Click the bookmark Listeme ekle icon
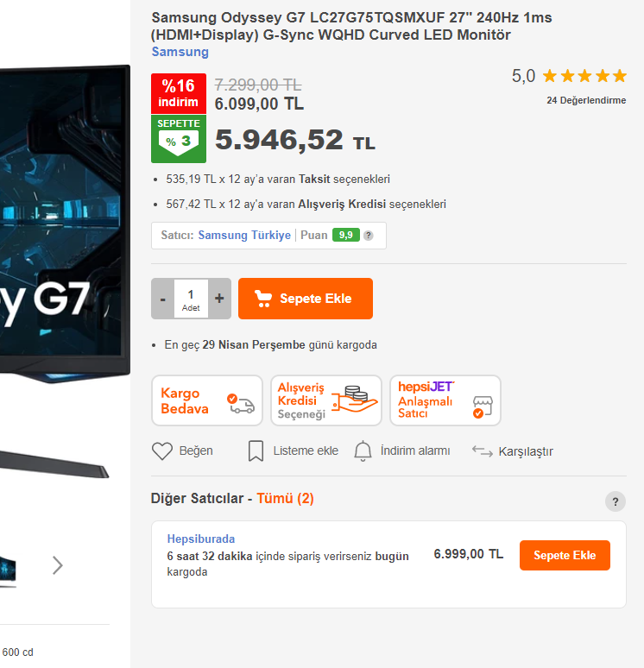644x668 pixels. [256, 451]
